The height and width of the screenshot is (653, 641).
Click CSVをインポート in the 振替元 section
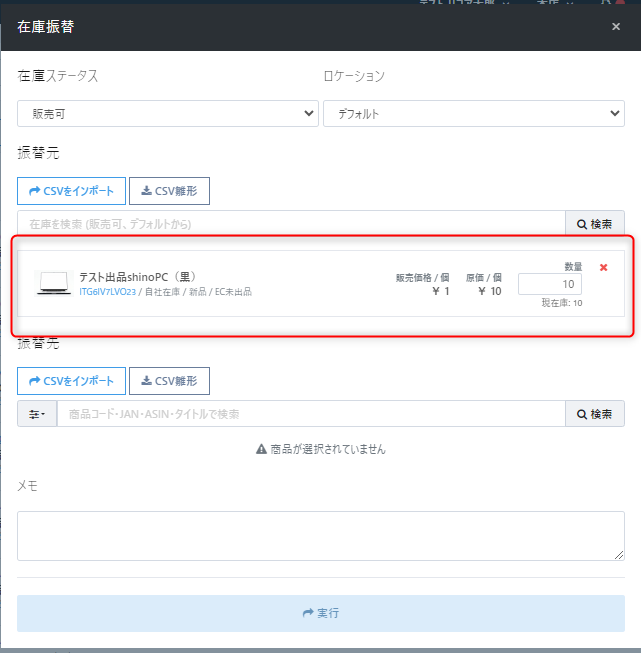pos(72,190)
